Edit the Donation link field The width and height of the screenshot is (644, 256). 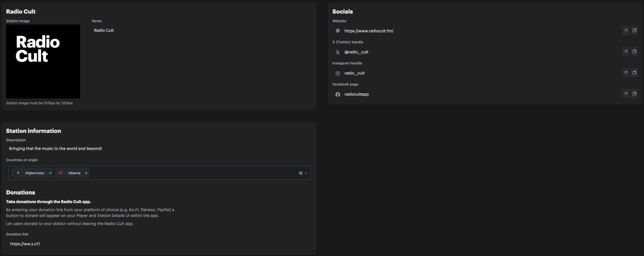[x=159, y=244]
